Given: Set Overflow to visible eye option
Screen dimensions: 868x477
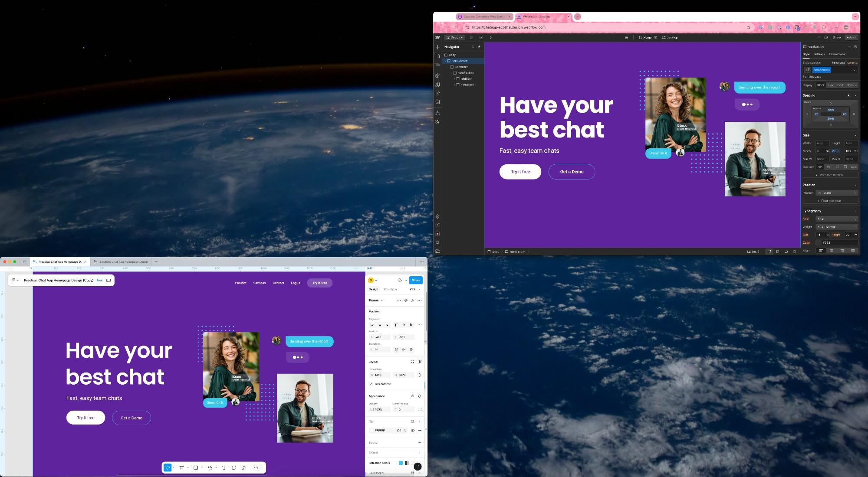Looking at the screenshot, I should pyautogui.click(x=820, y=167).
